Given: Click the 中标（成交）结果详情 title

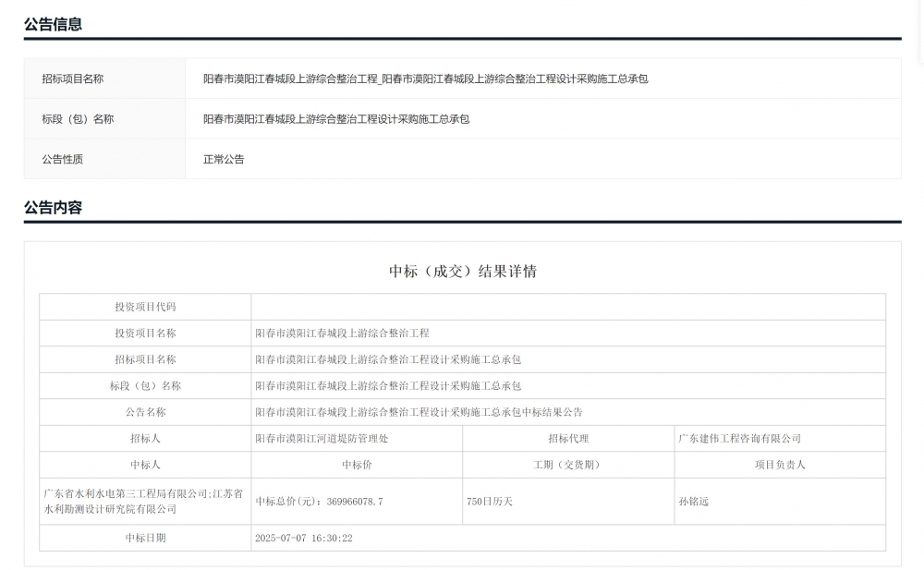Looking at the screenshot, I should click(463, 272).
